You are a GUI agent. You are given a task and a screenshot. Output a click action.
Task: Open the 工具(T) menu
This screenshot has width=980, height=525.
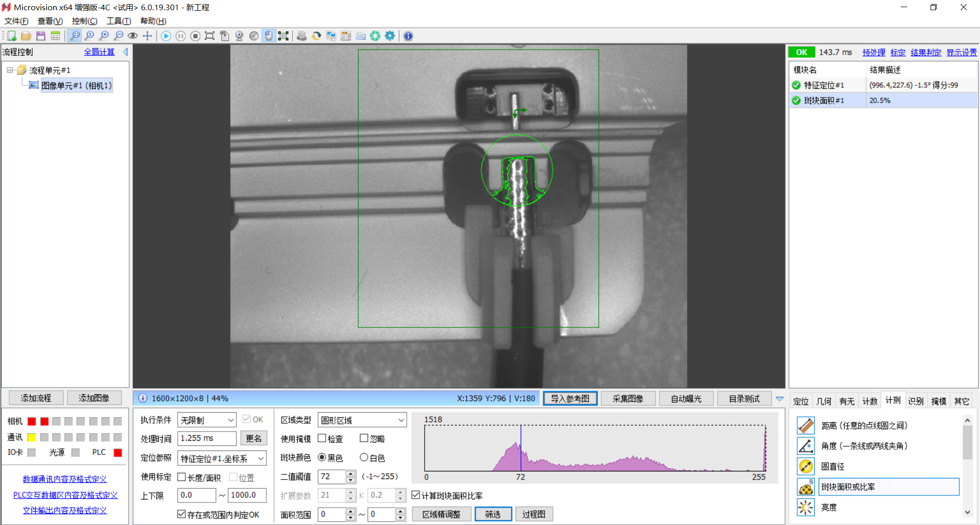click(x=118, y=21)
